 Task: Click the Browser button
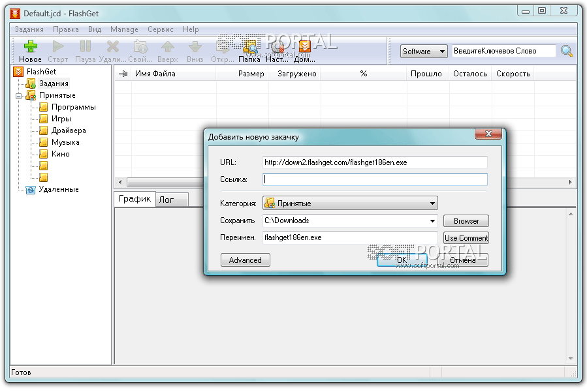tap(466, 220)
